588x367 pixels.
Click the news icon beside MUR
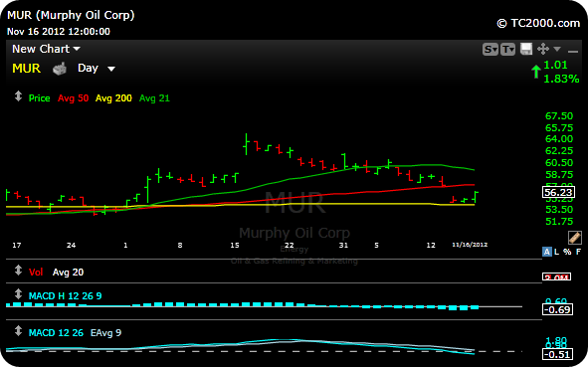coord(60,69)
